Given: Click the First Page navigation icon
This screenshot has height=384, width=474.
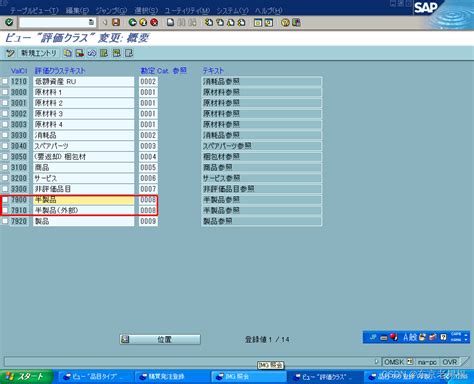Looking at the screenshot, I should tap(209, 22).
